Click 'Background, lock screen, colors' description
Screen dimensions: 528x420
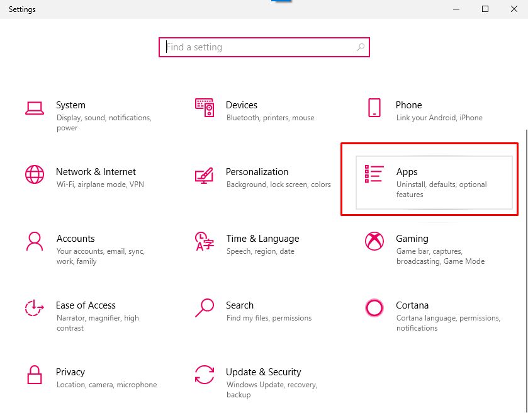[279, 184]
